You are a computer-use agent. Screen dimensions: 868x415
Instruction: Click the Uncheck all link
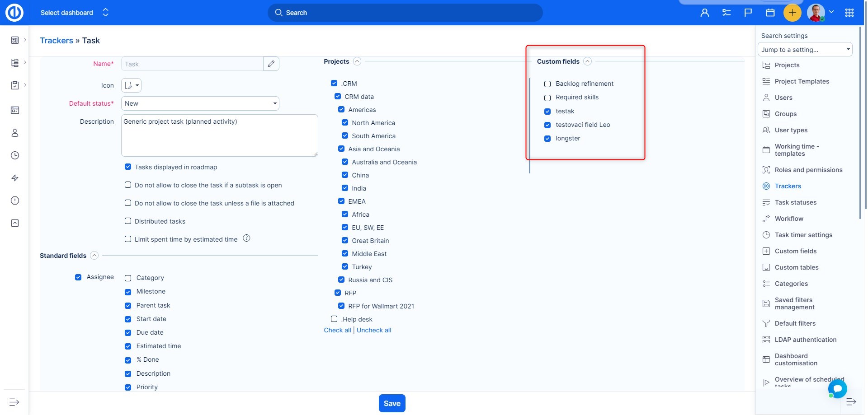[x=374, y=330]
